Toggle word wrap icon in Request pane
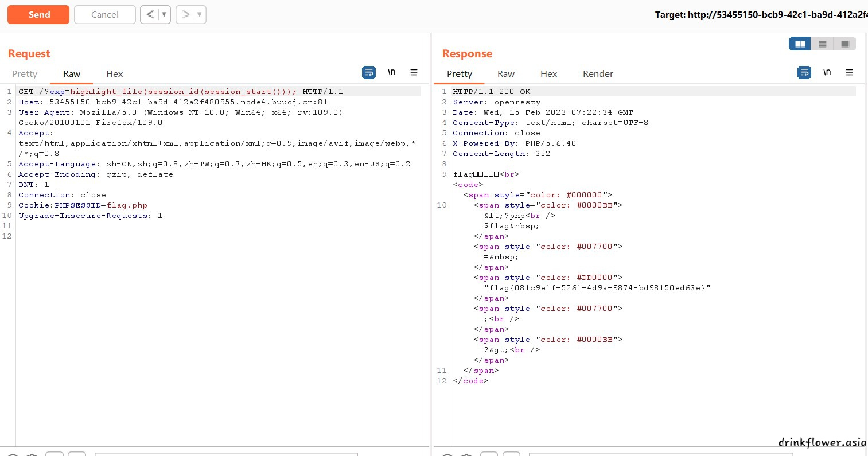 point(369,72)
